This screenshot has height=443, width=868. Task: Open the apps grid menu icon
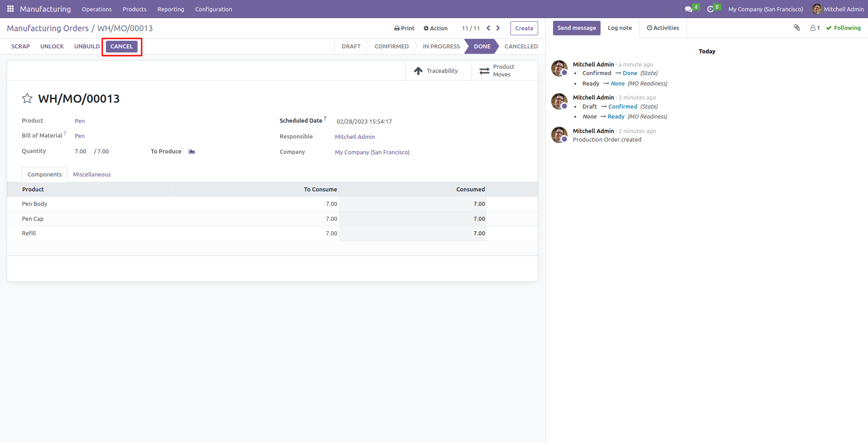pyautogui.click(x=10, y=9)
